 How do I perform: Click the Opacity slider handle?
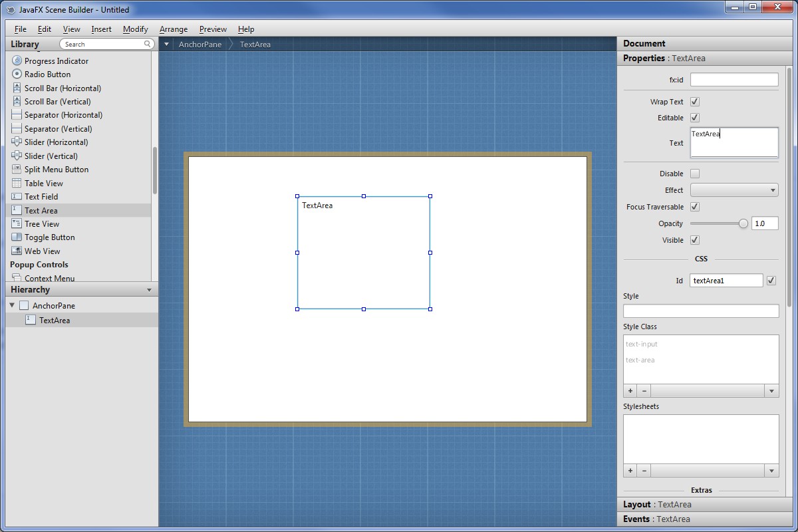[x=743, y=223]
